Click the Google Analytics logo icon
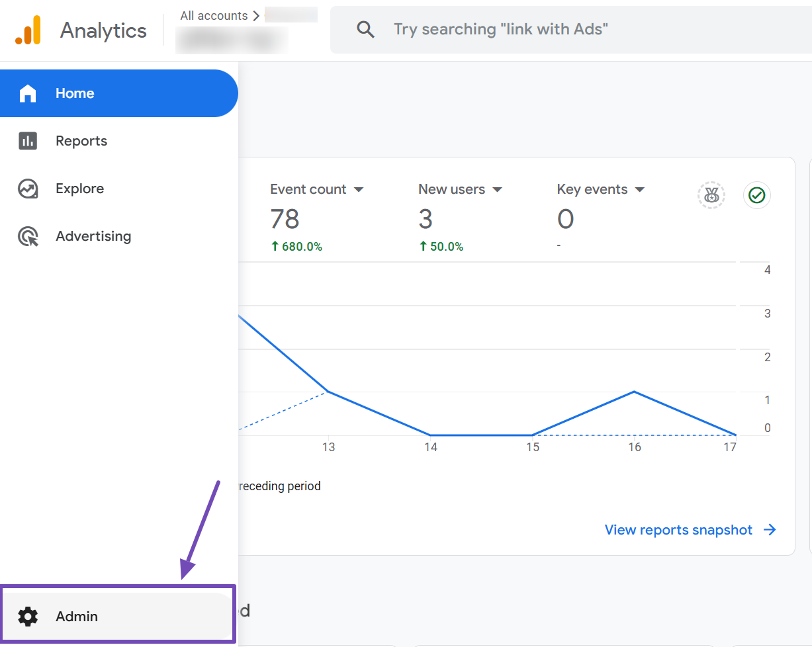Screen dimensions: 812x647 point(28,30)
